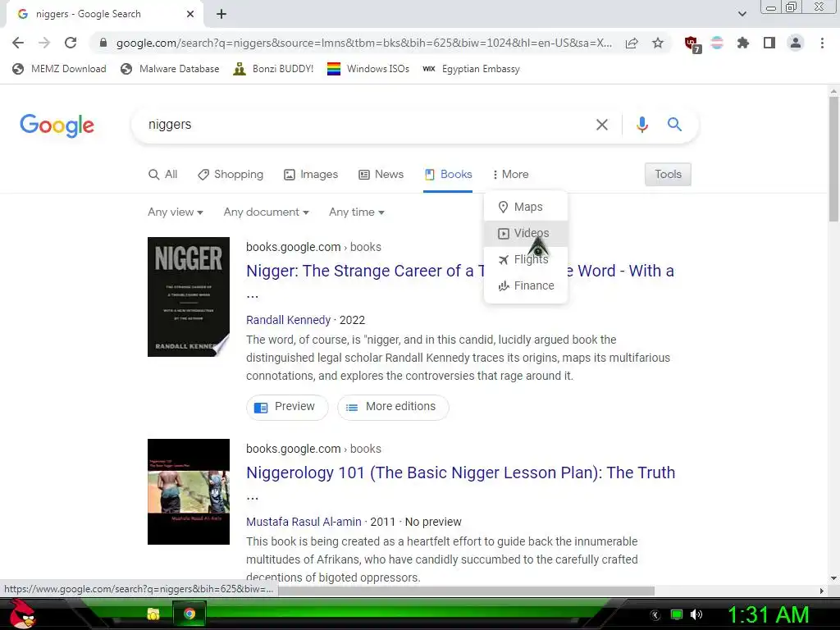Click the Tools button

coord(668,174)
